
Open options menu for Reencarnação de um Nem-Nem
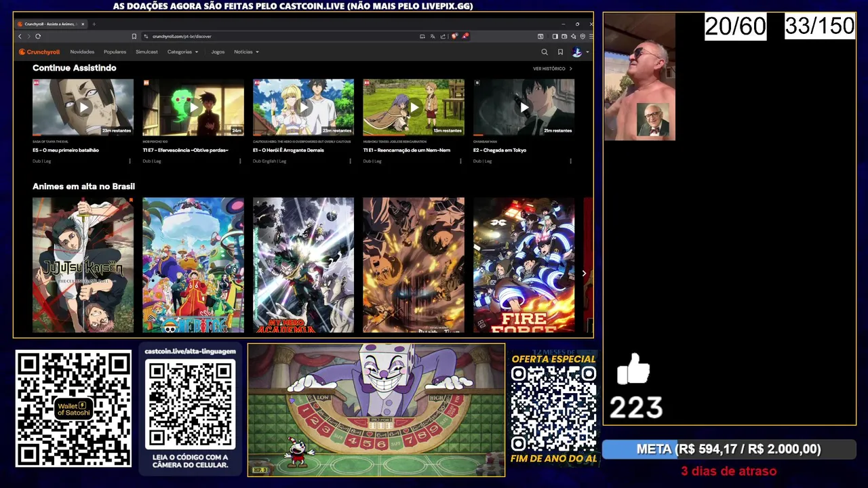click(x=460, y=161)
